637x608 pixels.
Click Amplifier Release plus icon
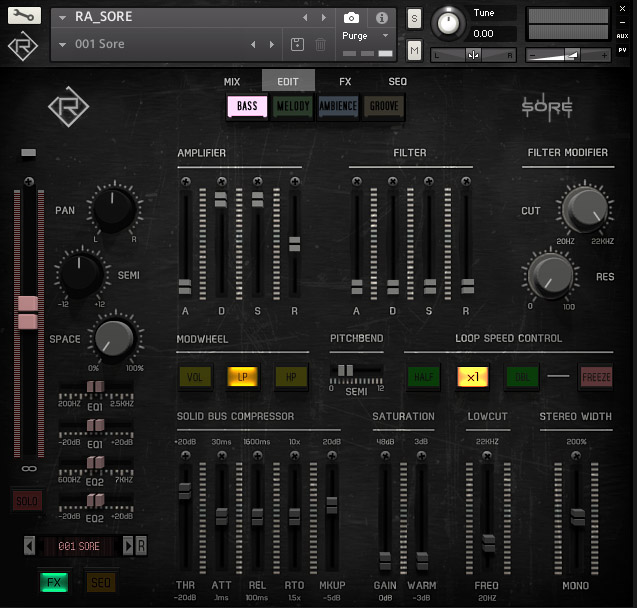(295, 181)
